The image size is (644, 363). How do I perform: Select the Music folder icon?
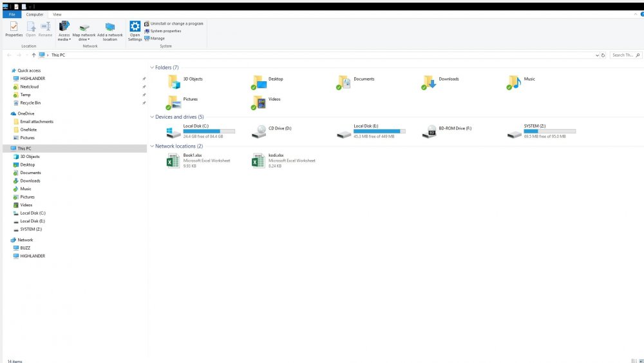click(x=514, y=82)
